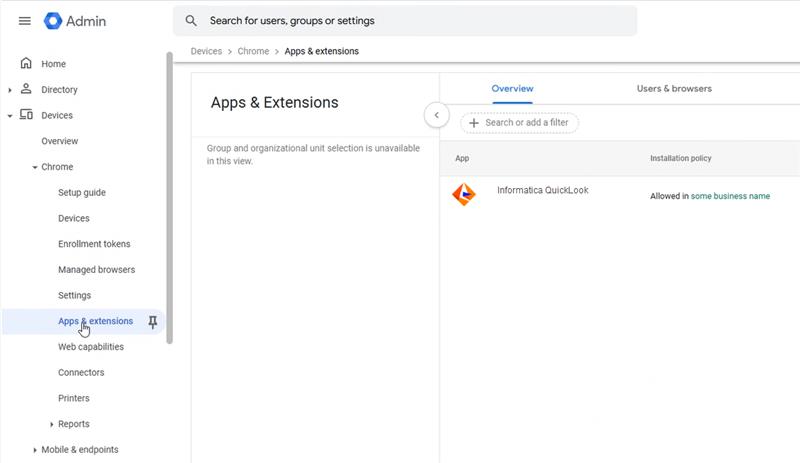
Task: Open Home in the sidebar
Action: point(54,64)
